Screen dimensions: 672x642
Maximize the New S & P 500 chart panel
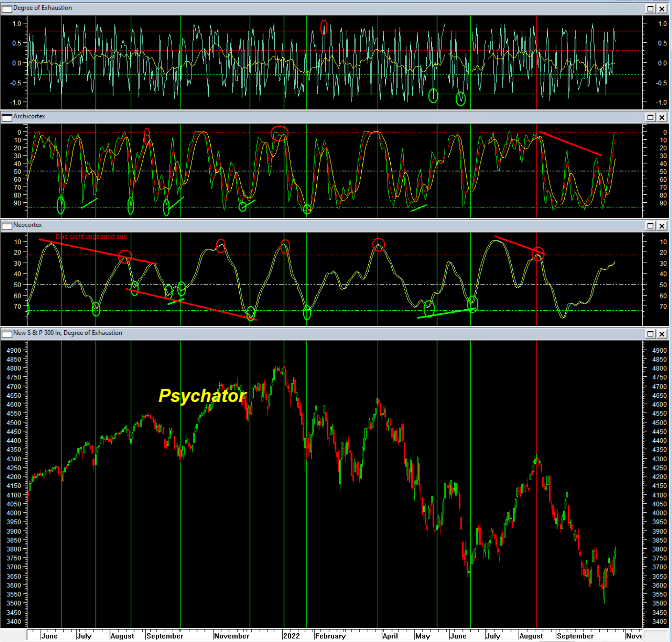point(650,334)
